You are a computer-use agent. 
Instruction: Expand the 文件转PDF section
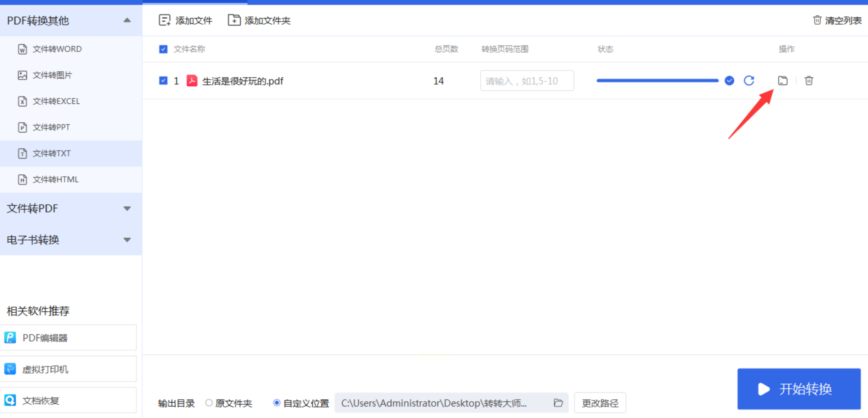pos(127,208)
